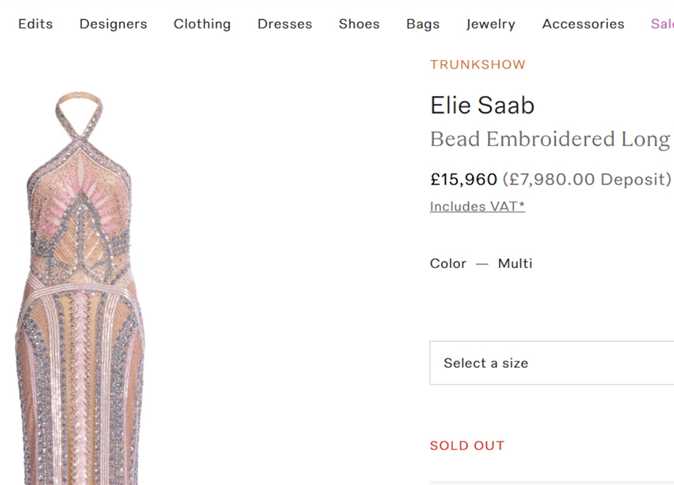Expand the Select a size dropdown

coord(552,363)
